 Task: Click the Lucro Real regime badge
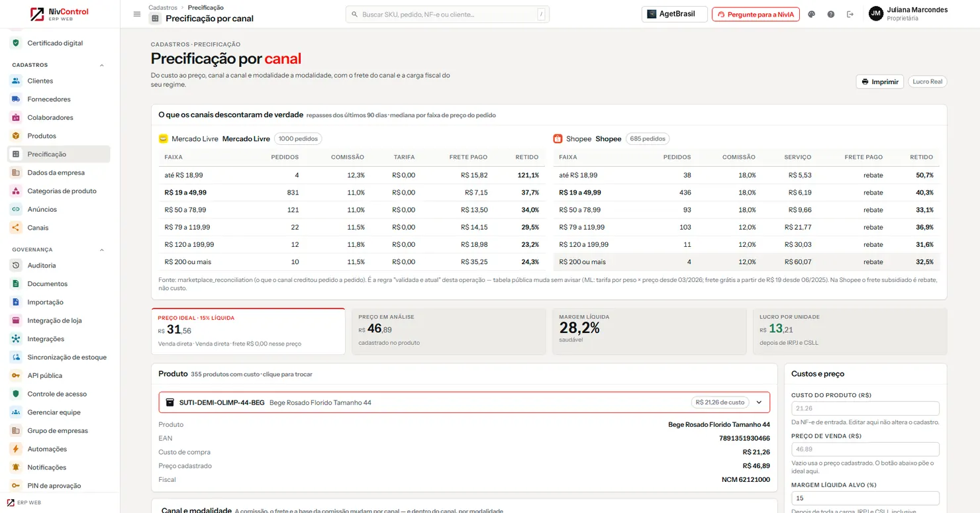tap(927, 82)
